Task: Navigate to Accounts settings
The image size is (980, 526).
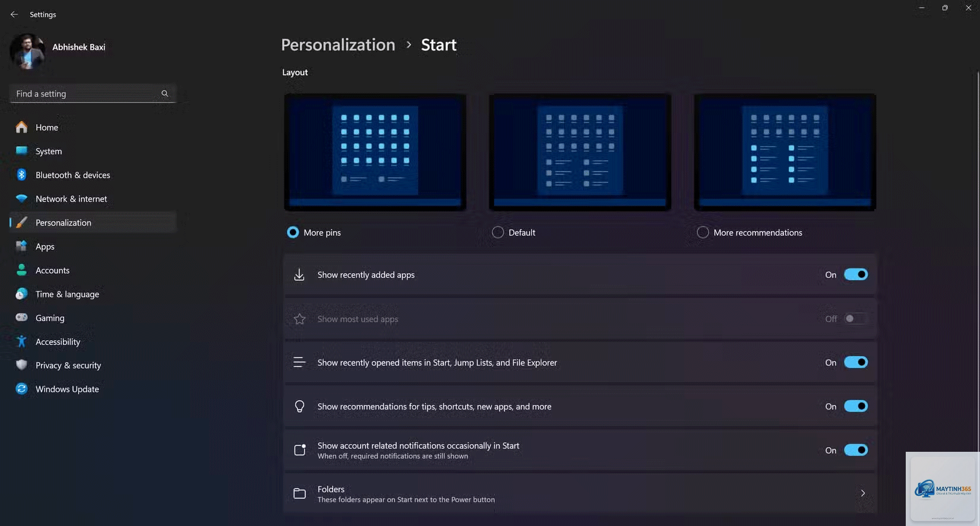Action: coord(93,270)
